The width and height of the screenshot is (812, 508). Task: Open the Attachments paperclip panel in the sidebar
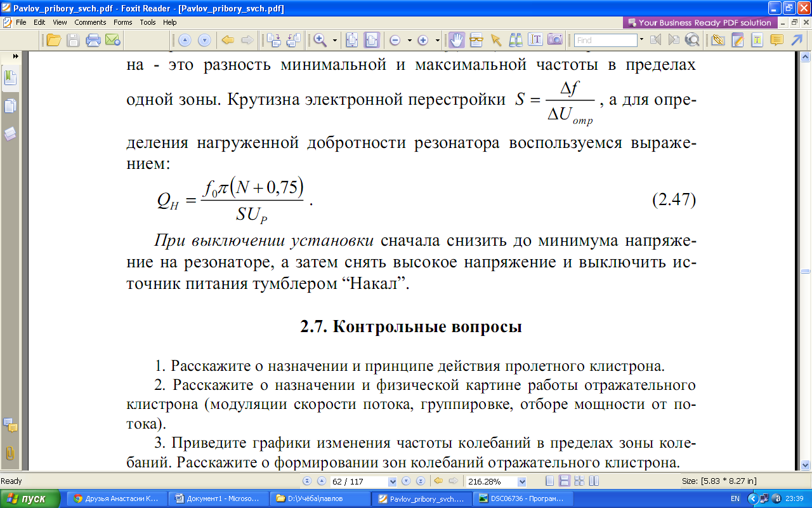[10, 453]
